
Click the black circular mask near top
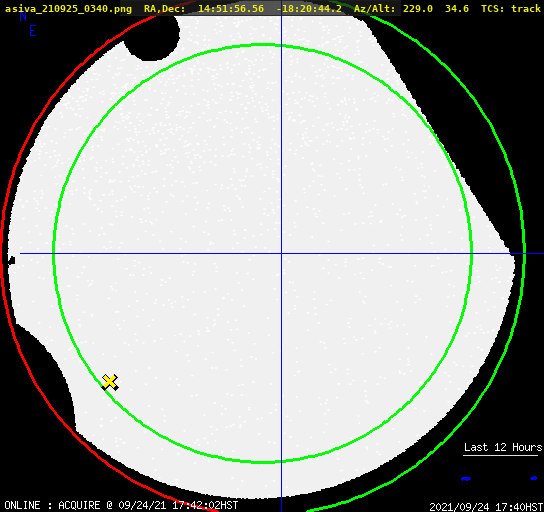pos(152,36)
